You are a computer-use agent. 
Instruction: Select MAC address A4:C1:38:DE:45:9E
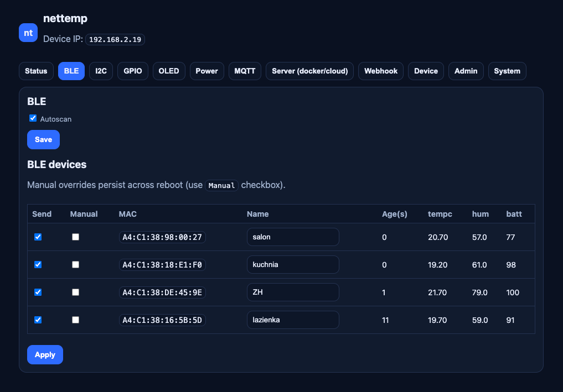pyautogui.click(x=162, y=292)
